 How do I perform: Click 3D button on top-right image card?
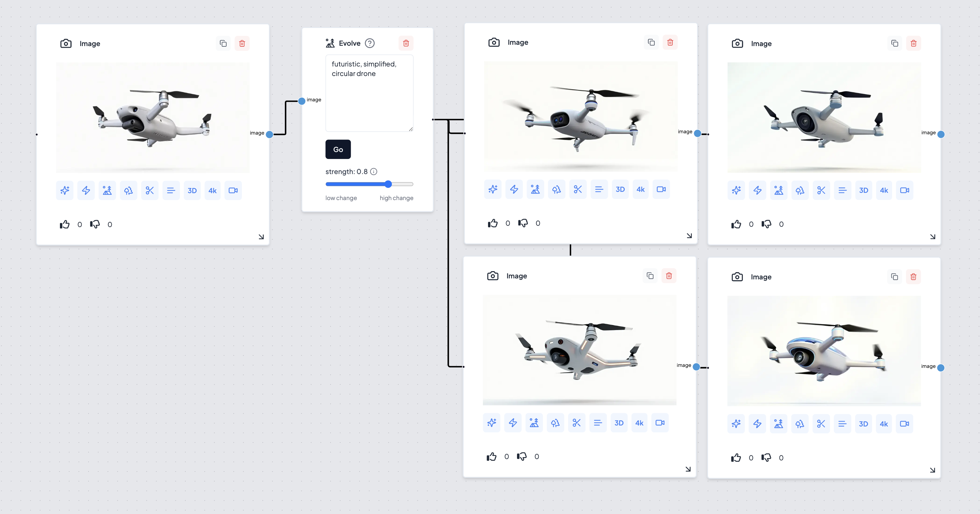click(x=863, y=191)
